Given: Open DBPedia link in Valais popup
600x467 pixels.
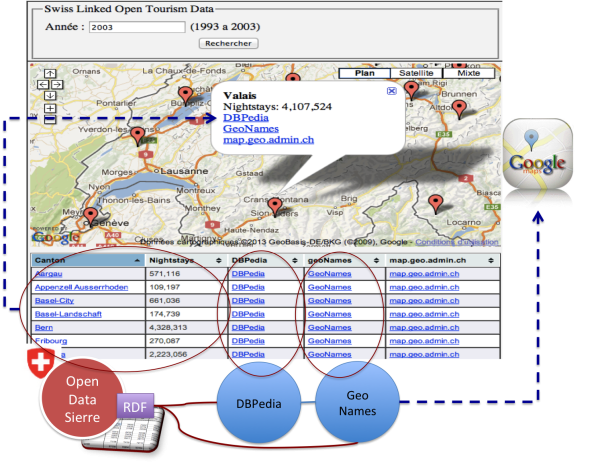Looking at the screenshot, I should 246,118.
